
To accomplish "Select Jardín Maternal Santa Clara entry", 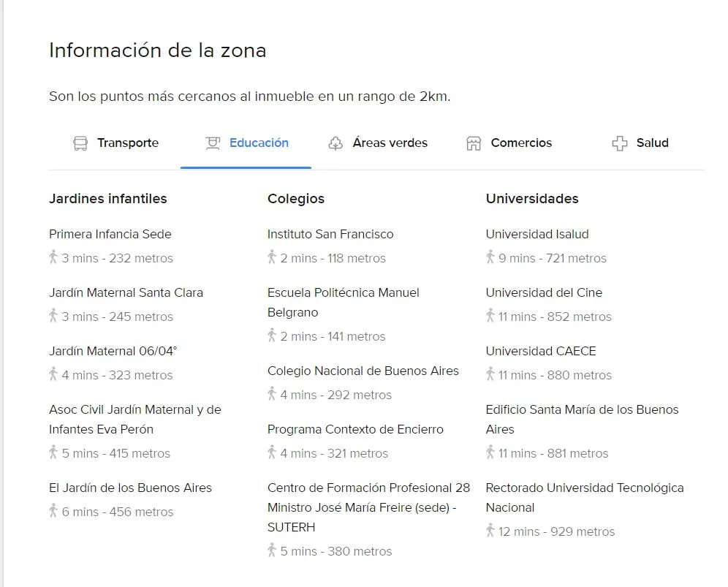I will coord(126,292).
